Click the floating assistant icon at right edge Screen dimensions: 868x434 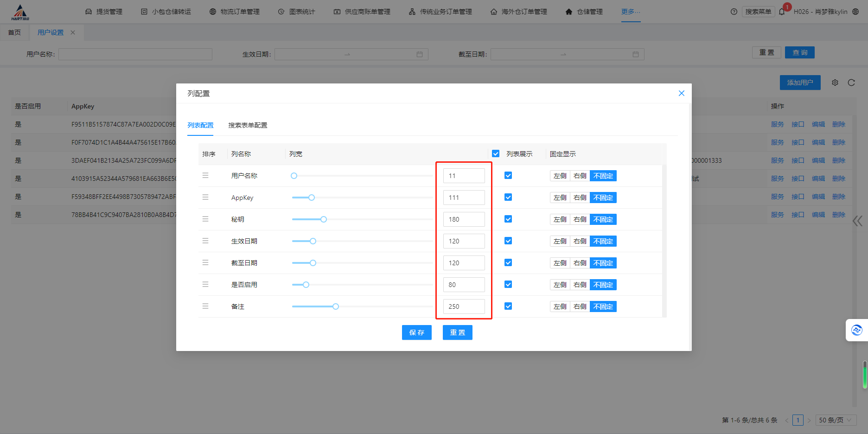click(x=857, y=330)
